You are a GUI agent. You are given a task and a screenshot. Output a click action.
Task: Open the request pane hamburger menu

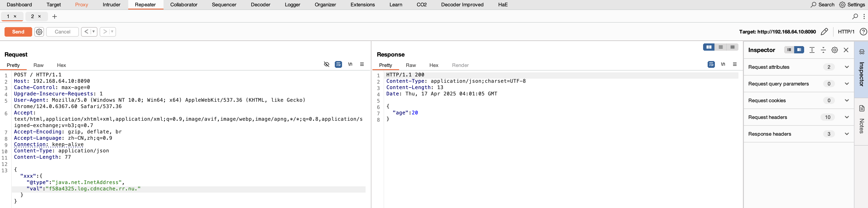click(x=362, y=64)
